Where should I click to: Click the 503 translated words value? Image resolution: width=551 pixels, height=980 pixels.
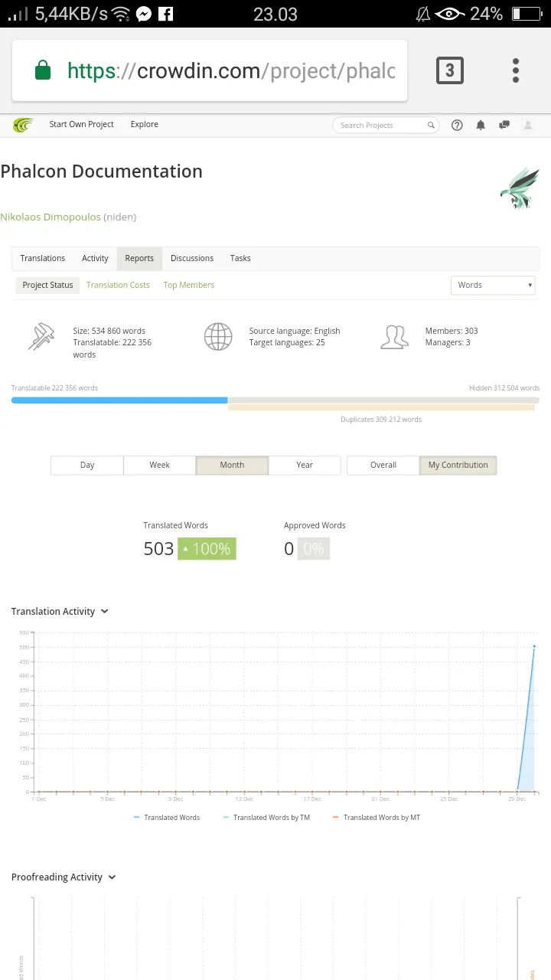point(158,549)
